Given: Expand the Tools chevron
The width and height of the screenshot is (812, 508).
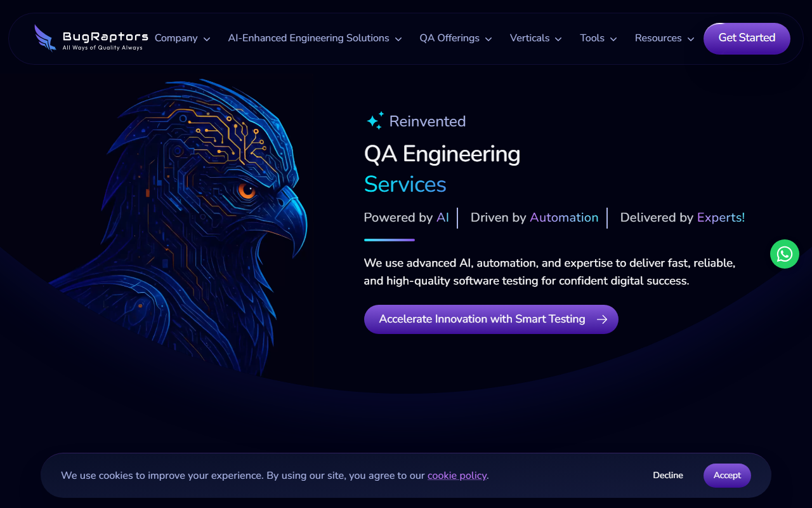Looking at the screenshot, I should pos(613,39).
